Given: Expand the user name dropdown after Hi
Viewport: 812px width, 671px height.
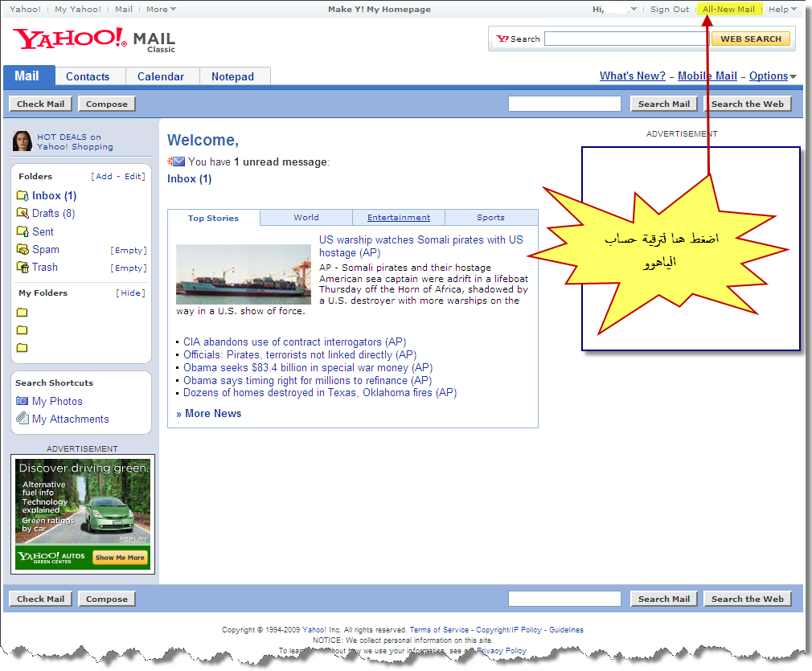Looking at the screenshot, I should tap(634, 9).
